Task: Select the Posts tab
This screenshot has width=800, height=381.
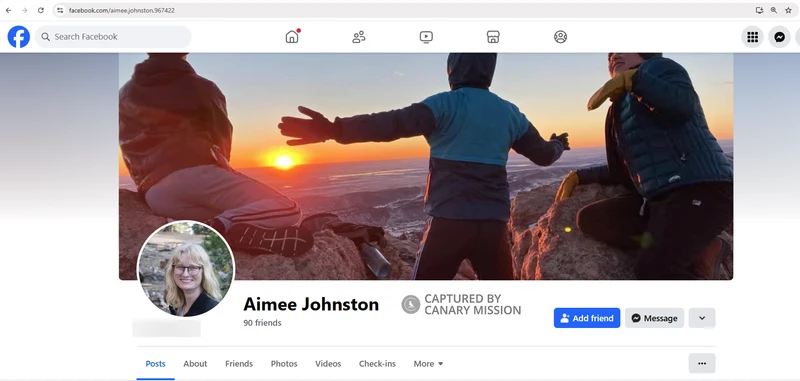Action: [x=156, y=364]
